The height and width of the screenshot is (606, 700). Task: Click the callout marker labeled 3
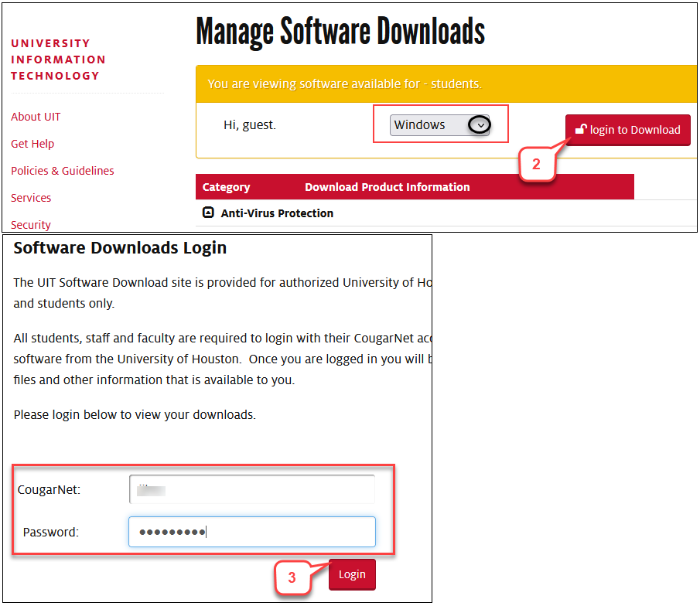[x=293, y=577]
